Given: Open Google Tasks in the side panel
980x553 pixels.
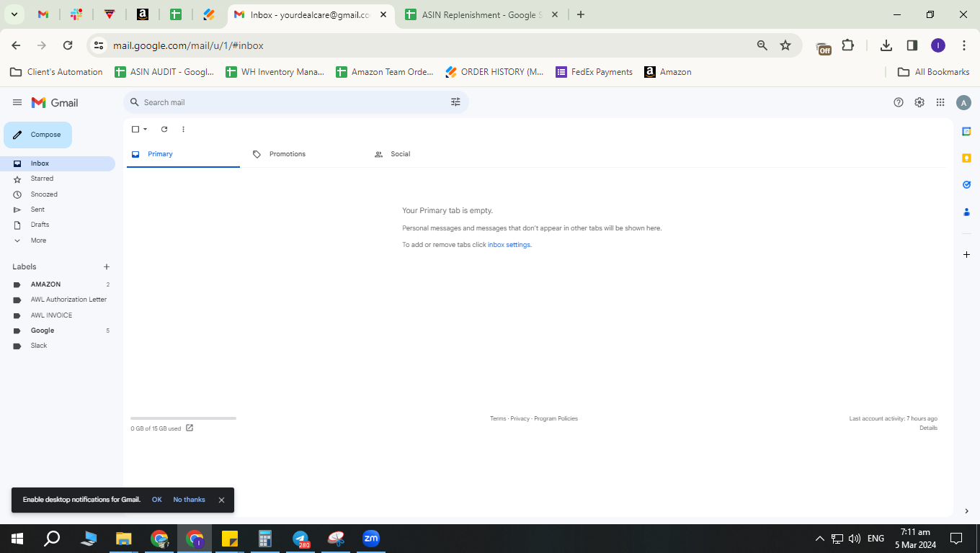Looking at the screenshot, I should coord(966,185).
